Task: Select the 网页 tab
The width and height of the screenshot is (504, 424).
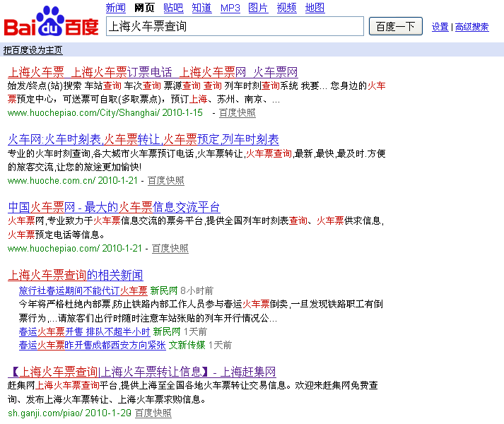Action: [x=144, y=8]
